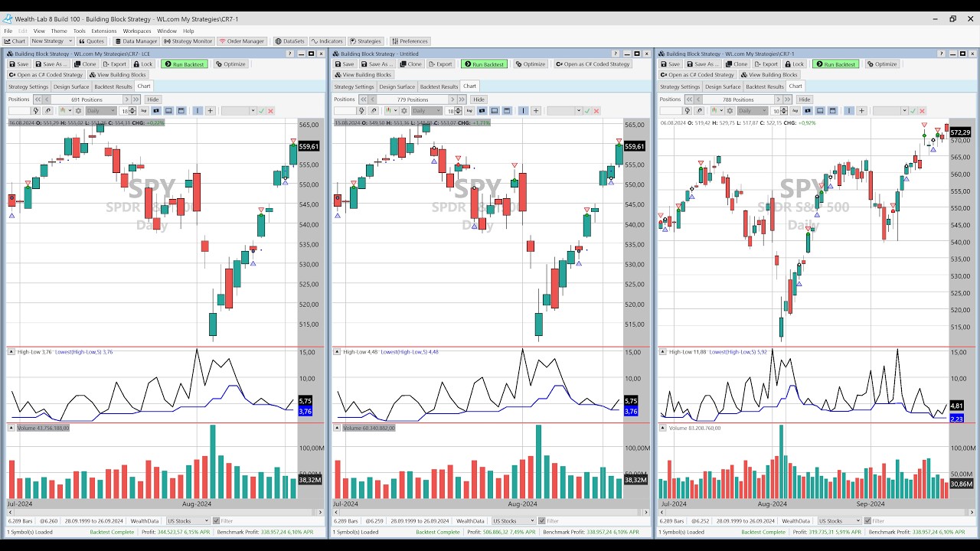Open the Strategy Monitor
The height and width of the screenshot is (551, 980).
(188, 41)
